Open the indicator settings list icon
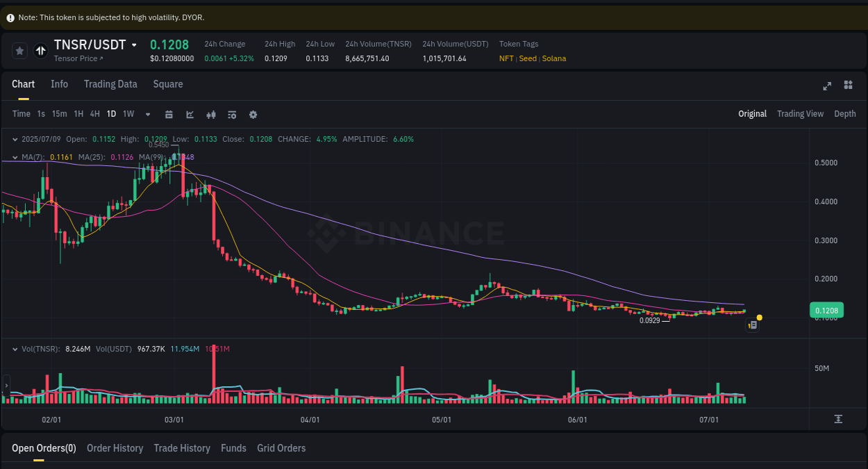This screenshot has height=469, width=868. coord(232,114)
